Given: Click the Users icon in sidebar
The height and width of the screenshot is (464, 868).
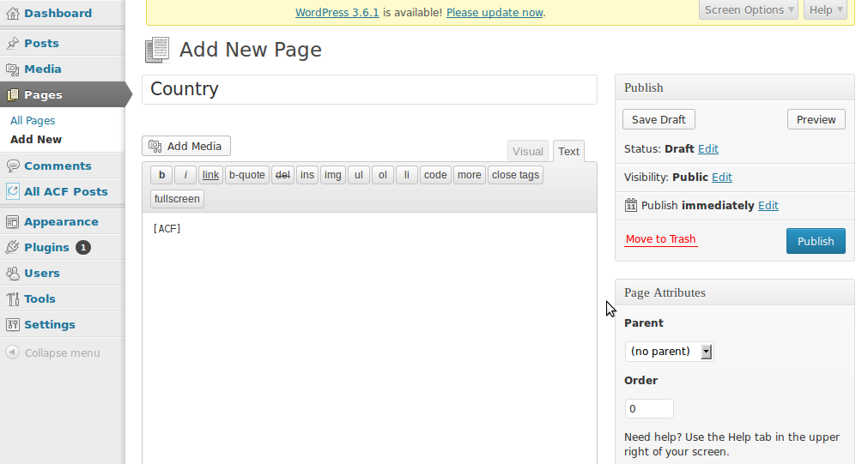Looking at the screenshot, I should pyautogui.click(x=12, y=273).
